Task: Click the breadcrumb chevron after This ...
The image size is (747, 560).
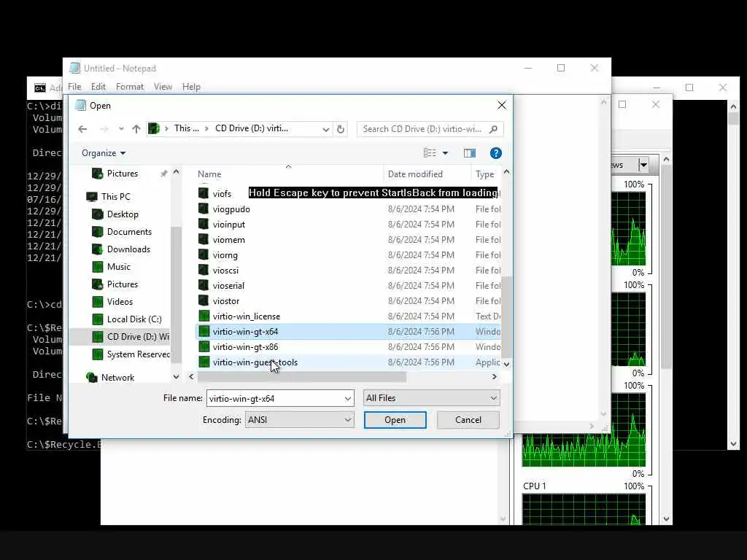Action: pos(206,128)
